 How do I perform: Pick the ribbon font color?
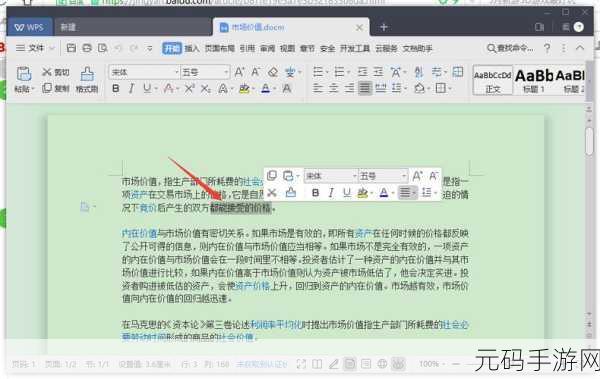click(x=265, y=88)
